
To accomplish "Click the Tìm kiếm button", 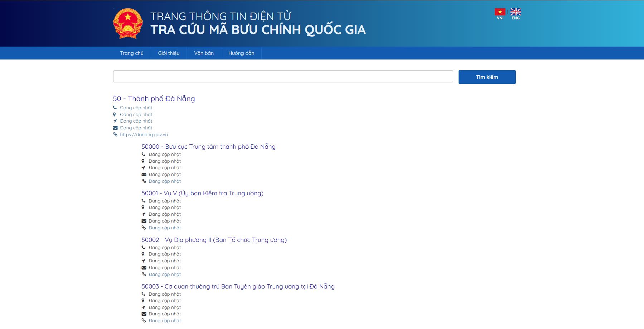I will [487, 77].
